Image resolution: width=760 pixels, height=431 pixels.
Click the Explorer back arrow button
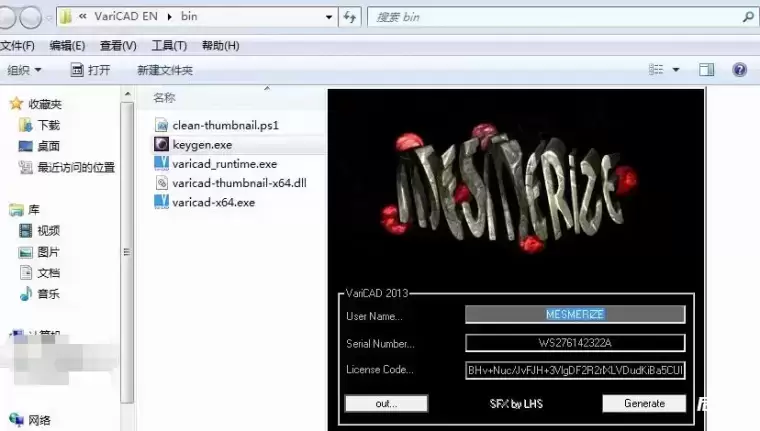(7, 16)
